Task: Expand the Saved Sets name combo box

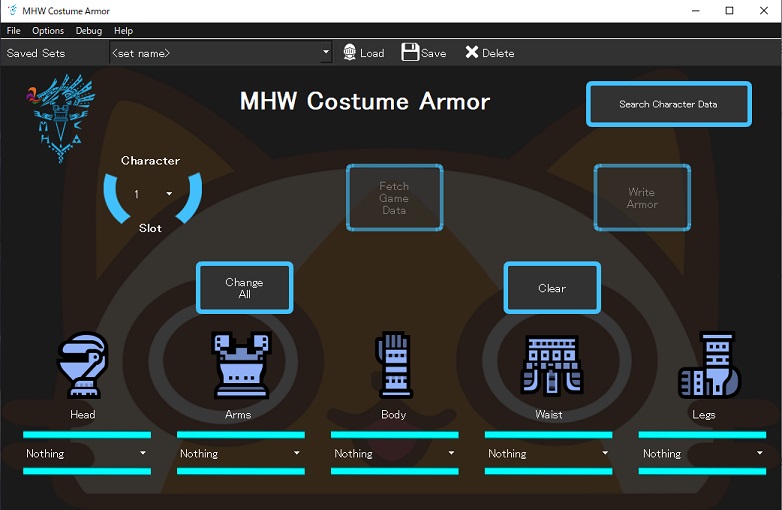Action: click(x=220, y=52)
